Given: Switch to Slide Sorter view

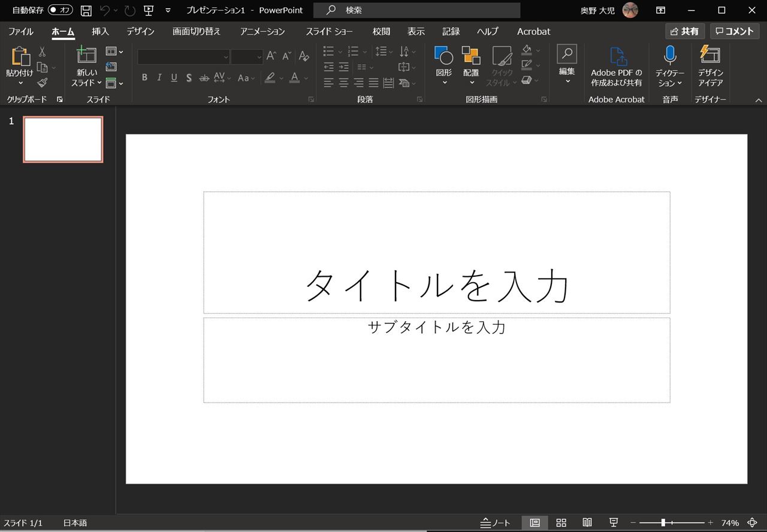Looking at the screenshot, I should pyautogui.click(x=561, y=523).
